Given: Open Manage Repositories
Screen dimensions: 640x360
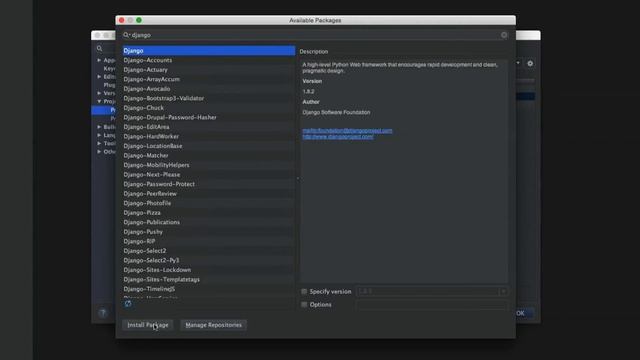Looking at the screenshot, I should [x=213, y=325].
